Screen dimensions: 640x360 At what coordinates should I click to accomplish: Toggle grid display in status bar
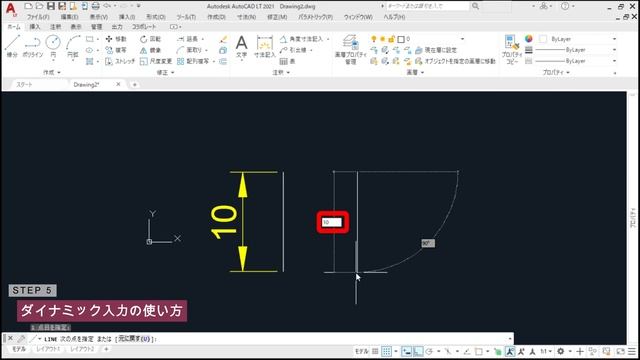[x=375, y=351]
